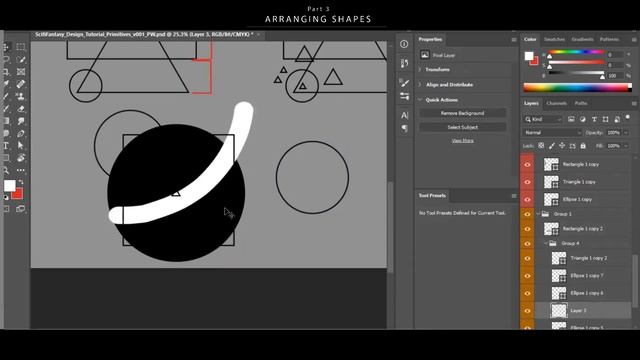The height and width of the screenshot is (360, 640).
Task: Toggle lock transparent pixels
Action: coord(541,146)
